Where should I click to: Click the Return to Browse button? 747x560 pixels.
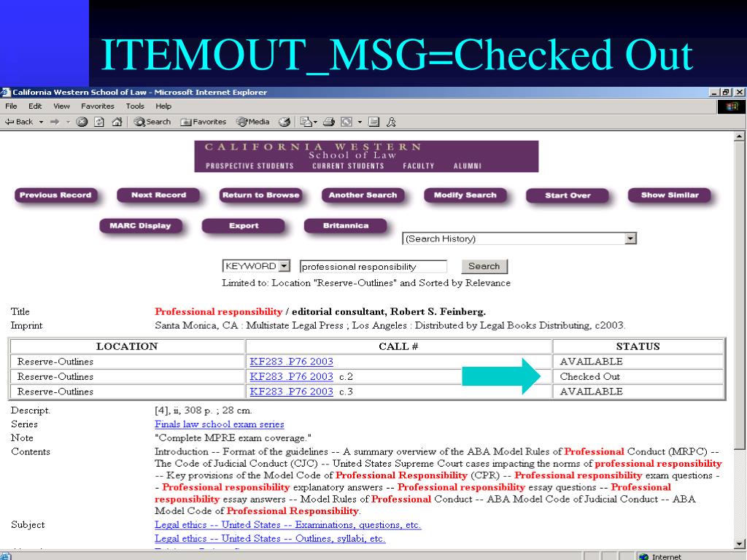pyautogui.click(x=260, y=195)
